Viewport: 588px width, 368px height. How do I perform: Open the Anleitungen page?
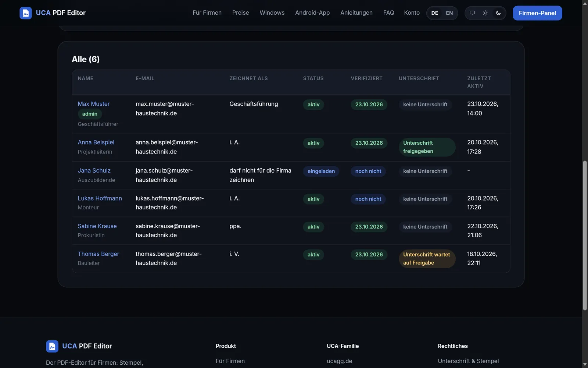356,13
